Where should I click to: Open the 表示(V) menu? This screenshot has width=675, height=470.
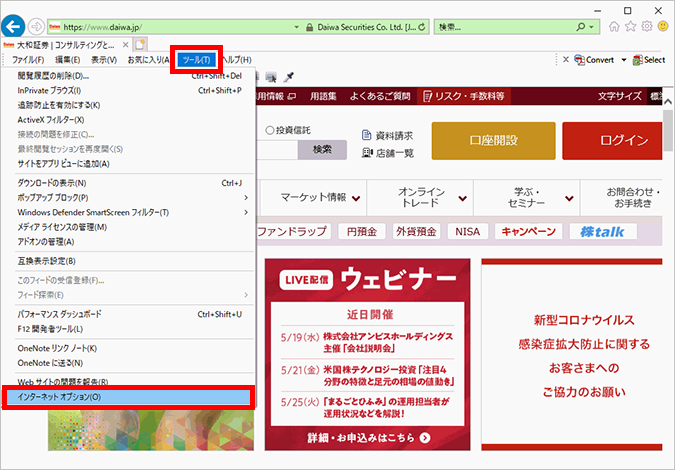pos(104,60)
